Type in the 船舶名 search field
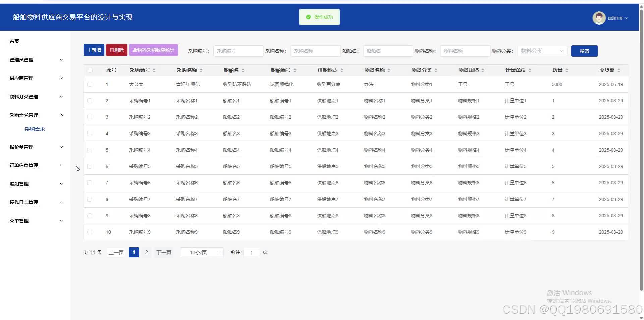The height and width of the screenshot is (320, 644). 387,51
